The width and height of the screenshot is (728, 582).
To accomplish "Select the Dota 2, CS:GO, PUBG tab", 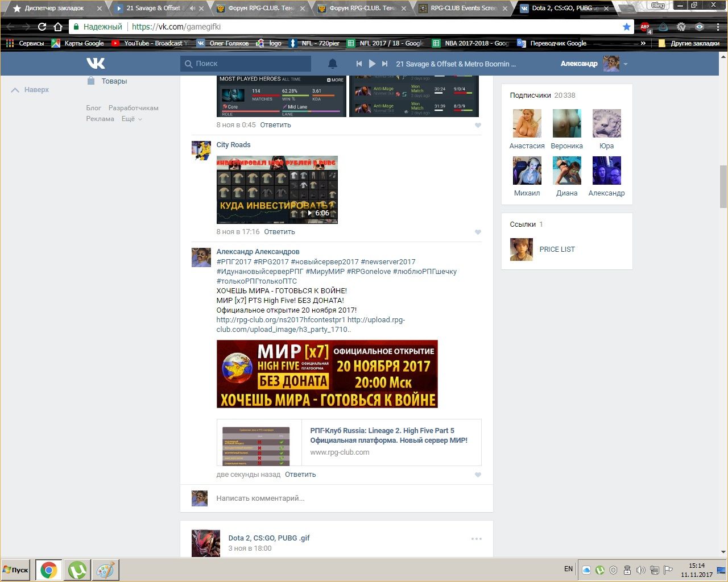I will [x=563, y=9].
